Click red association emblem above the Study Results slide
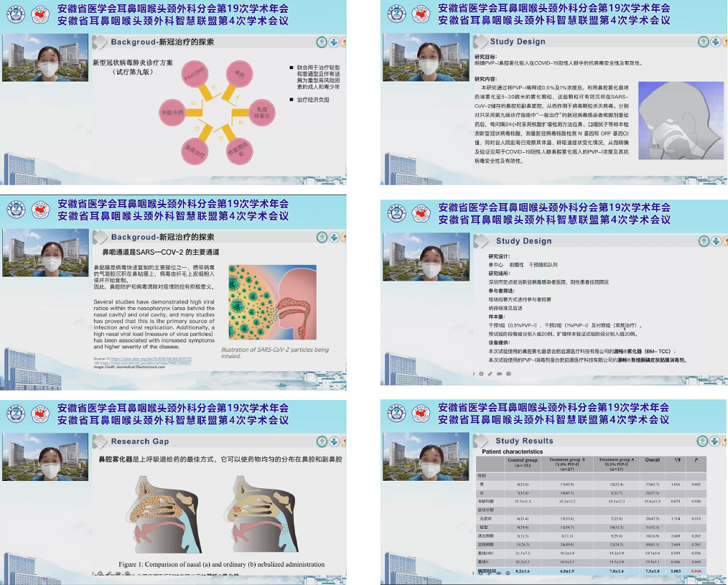 click(x=421, y=413)
